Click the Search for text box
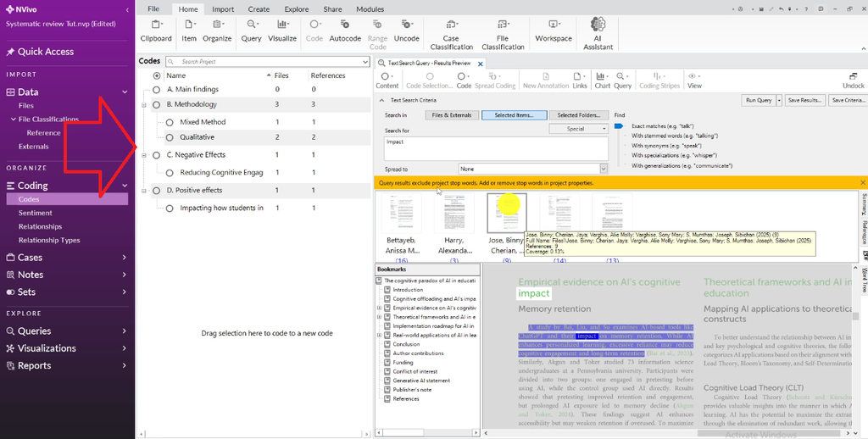The image size is (868, 439). tap(496, 148)
